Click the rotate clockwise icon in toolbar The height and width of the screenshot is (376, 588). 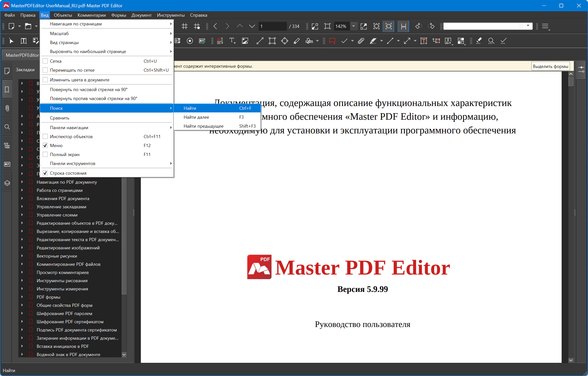431,26
